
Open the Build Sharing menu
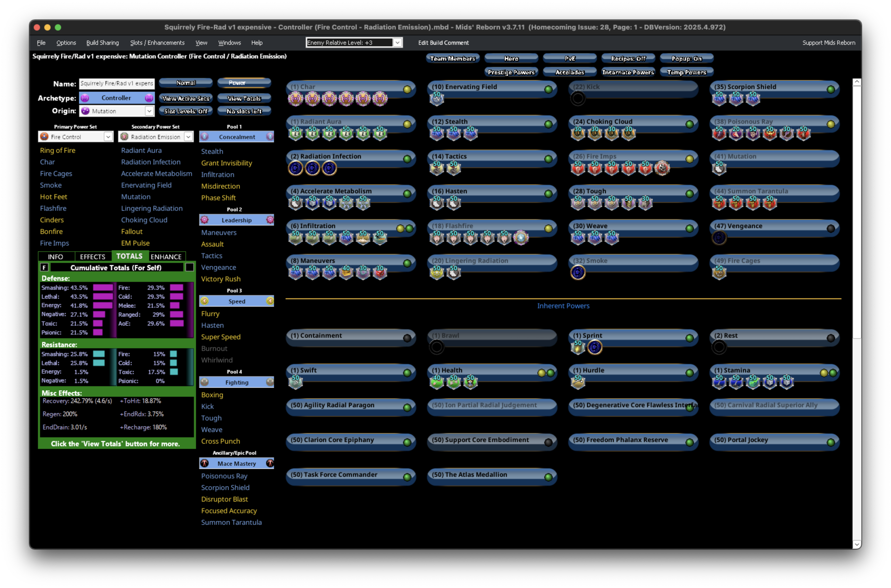coord(102,43)
